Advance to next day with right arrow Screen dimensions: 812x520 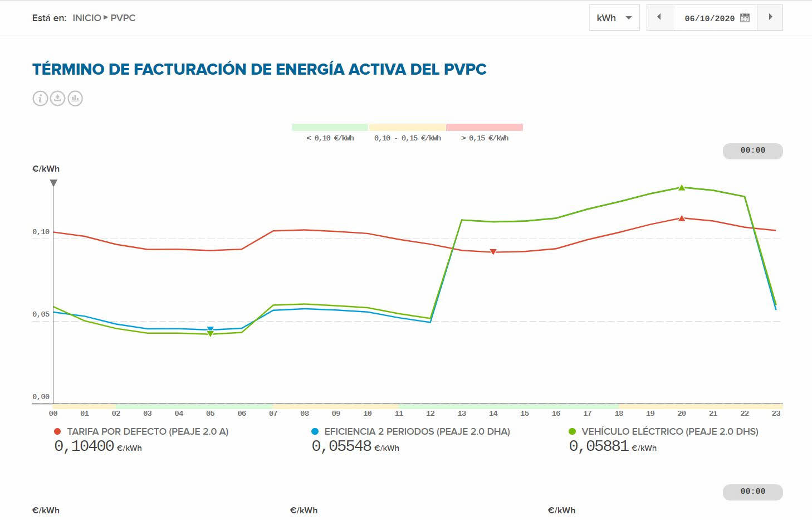770,17
